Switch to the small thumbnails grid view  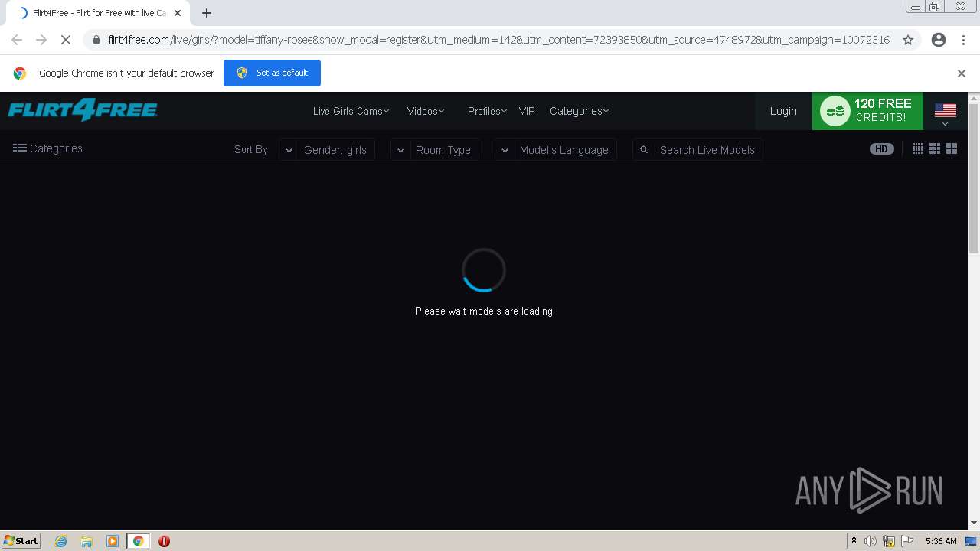(x=918, y=149)
